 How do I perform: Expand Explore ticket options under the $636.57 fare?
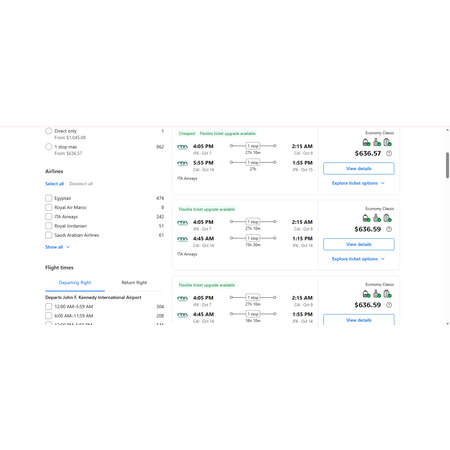click(x=358, y=183)
